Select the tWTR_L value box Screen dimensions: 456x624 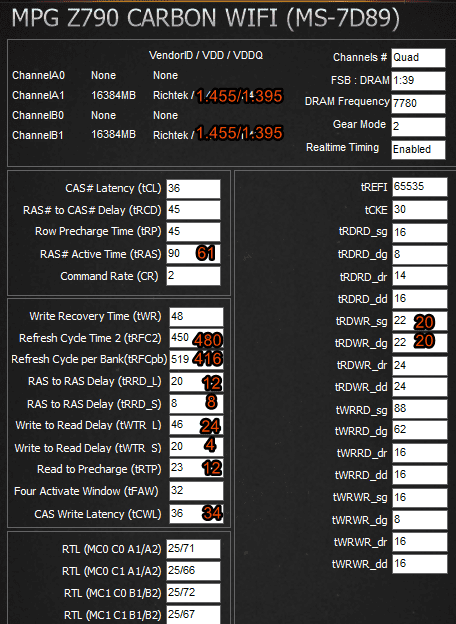click(x=196, y=425)
